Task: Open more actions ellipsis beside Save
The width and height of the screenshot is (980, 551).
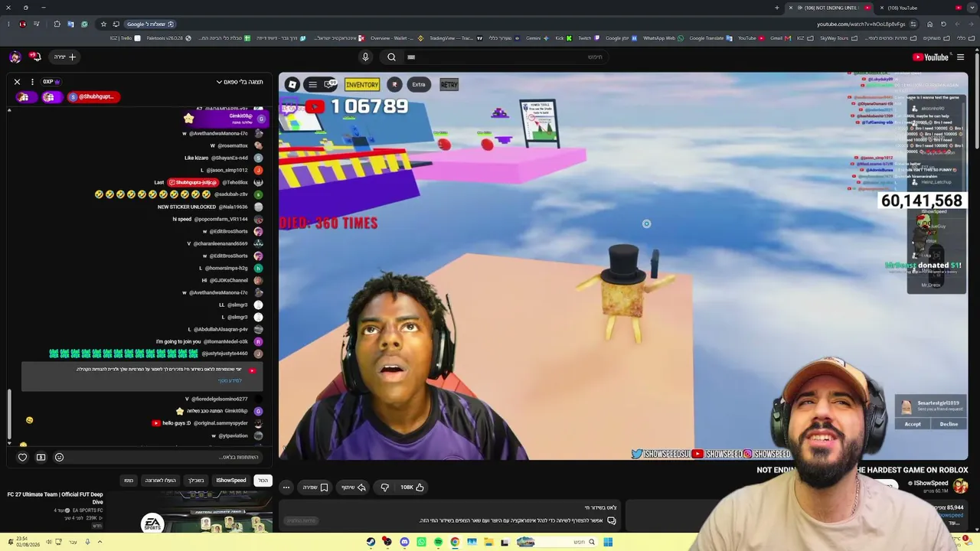Action: 286,487
